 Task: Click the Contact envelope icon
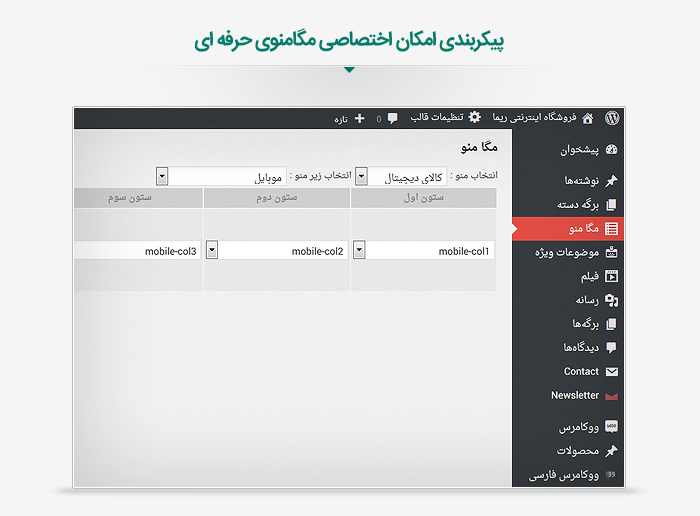(x=612, y=371)
